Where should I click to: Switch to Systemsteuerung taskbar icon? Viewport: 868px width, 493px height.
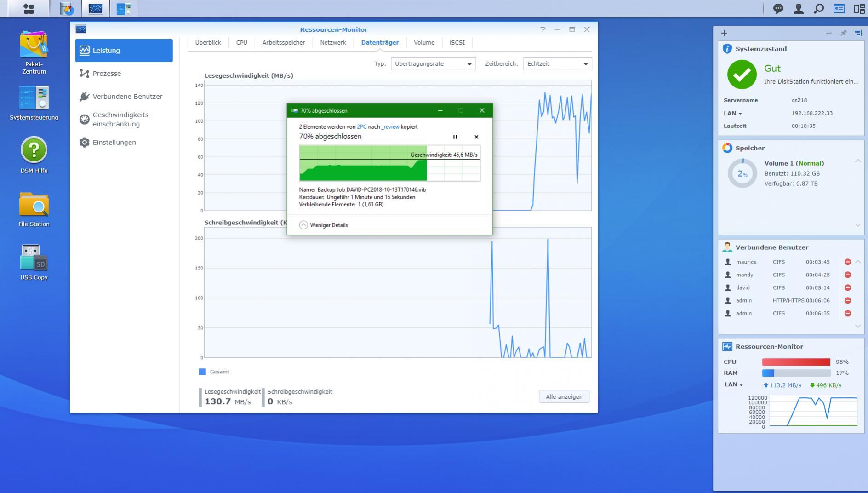[x=124, y=9]
